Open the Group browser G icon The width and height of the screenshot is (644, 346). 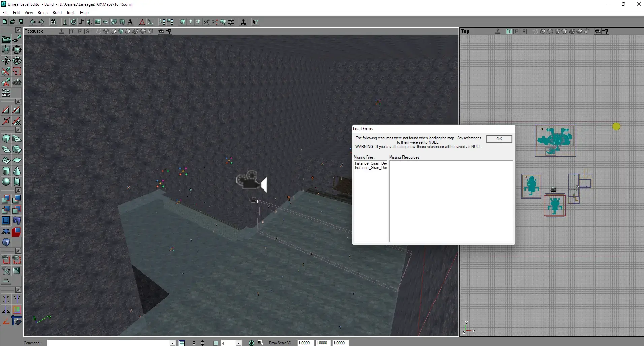pos(73,22)
